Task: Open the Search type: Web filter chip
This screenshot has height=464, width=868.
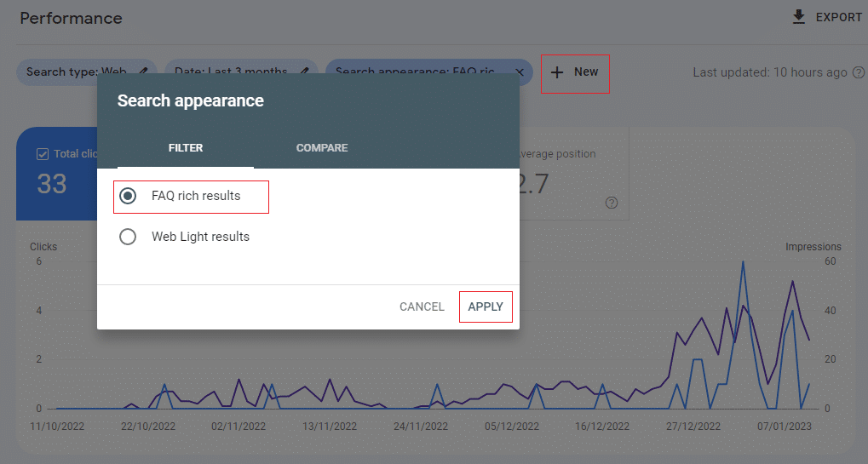Action: pos(77,72)
